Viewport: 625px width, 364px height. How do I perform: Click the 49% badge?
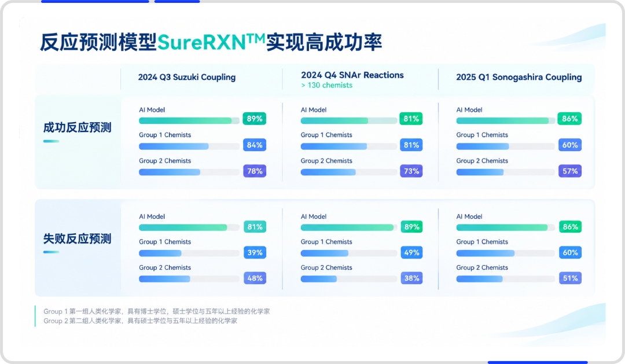tap(411, 252)
